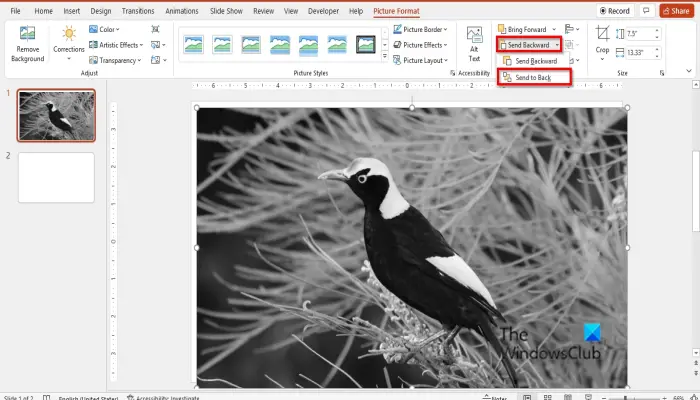Open the Picture Effects dropdown

420,45
